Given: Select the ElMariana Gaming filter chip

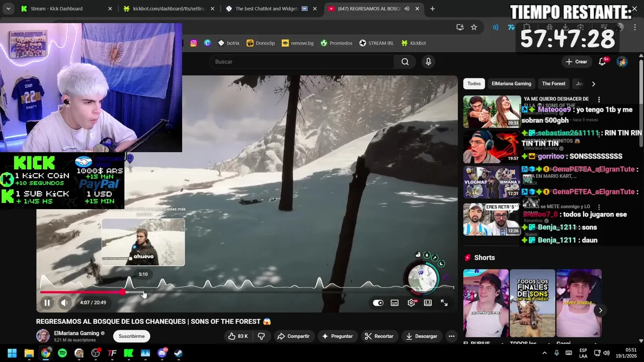Looking at the screenshot, I should 511,83.
